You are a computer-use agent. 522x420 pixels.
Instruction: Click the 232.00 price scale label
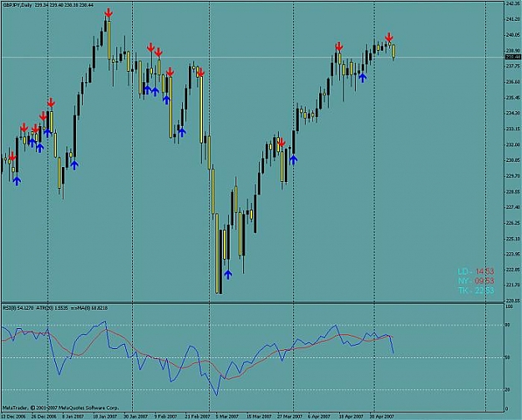[x=513, y=144]
